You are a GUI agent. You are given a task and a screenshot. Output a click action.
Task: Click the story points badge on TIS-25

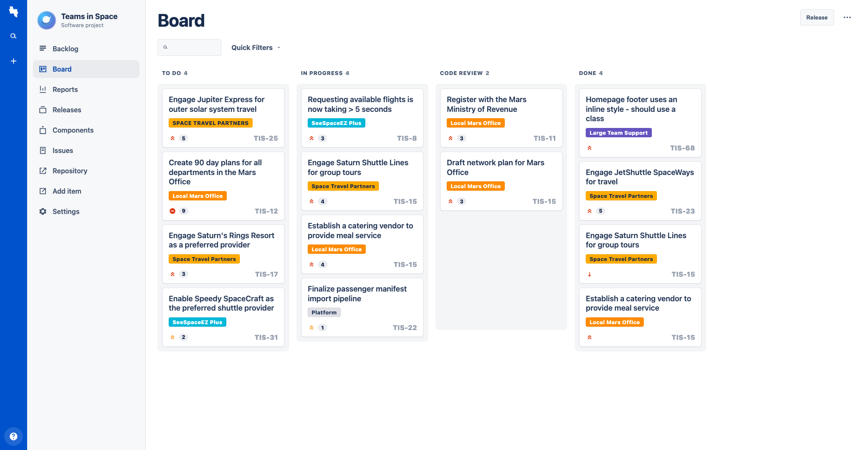184,138
